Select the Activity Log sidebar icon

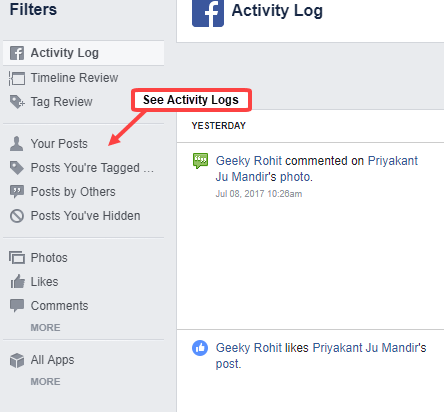point(17,53)
